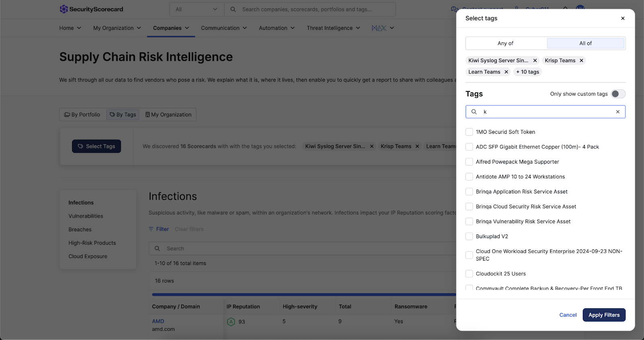Switch to the By Portfolio view
This screenshot has height=340, width=644.
[x=82, y=114]
